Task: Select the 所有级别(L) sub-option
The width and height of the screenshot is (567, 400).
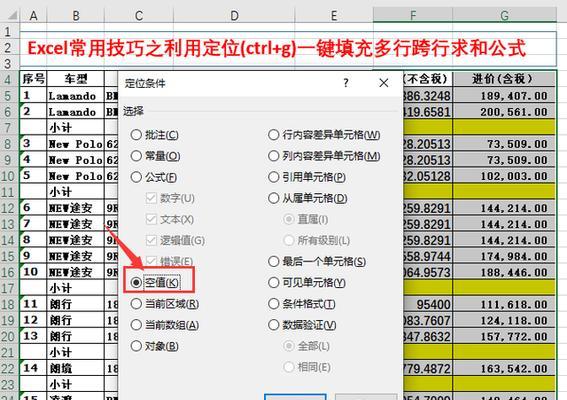Action: coord(316,241)
